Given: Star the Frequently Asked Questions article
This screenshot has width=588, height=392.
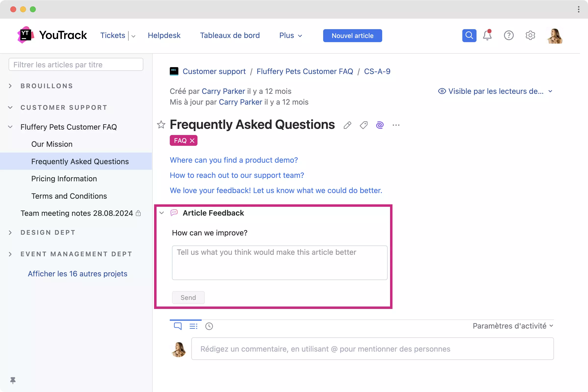Looking at the screenshot, I should click(x=161, y=124).
